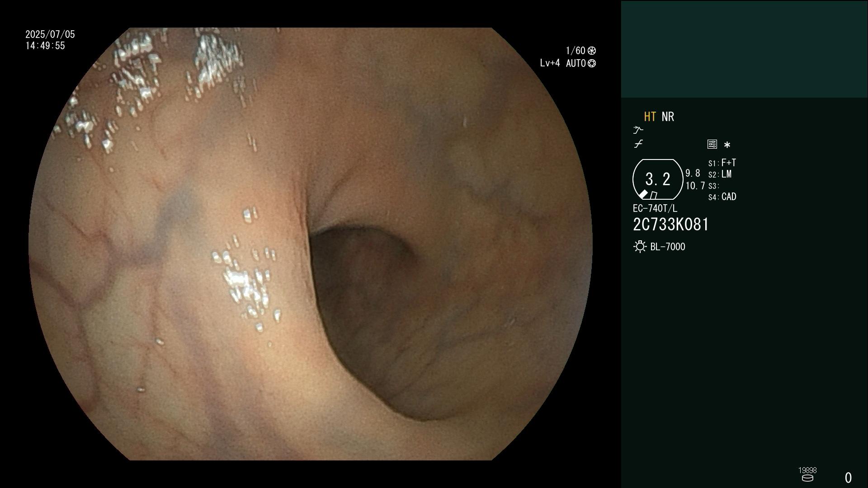Click the asterisk indicator icon
Viewport: 868px width, 488px height.
tap(727, 145)
